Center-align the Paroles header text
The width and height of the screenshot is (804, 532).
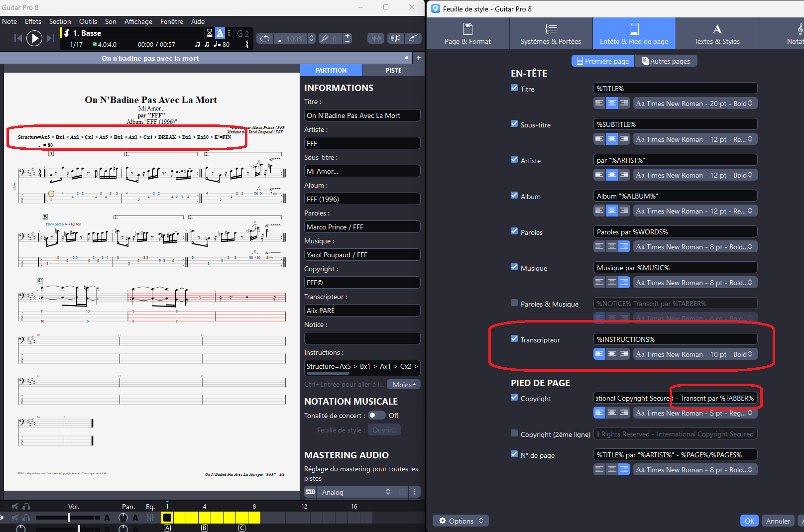coord(612,246)
